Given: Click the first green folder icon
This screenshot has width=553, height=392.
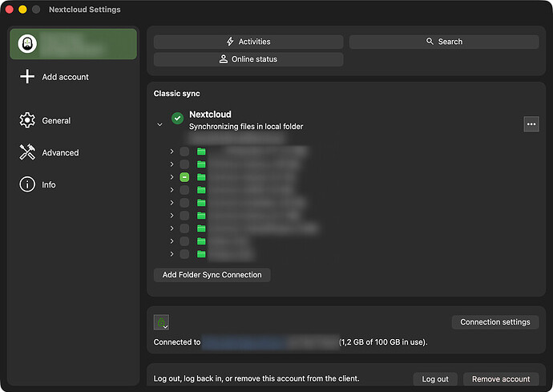Looking at the screenshot, I should (201, 152).
